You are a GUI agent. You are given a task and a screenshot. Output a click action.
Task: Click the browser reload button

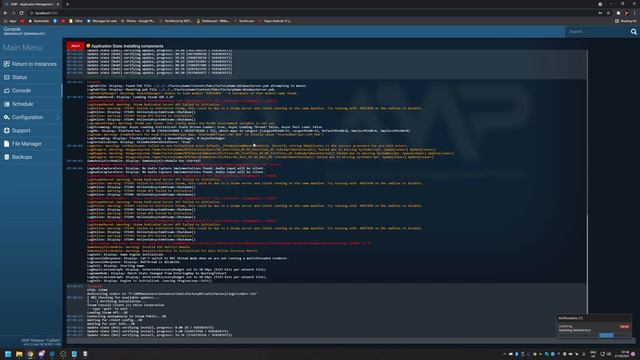point(22,13)
